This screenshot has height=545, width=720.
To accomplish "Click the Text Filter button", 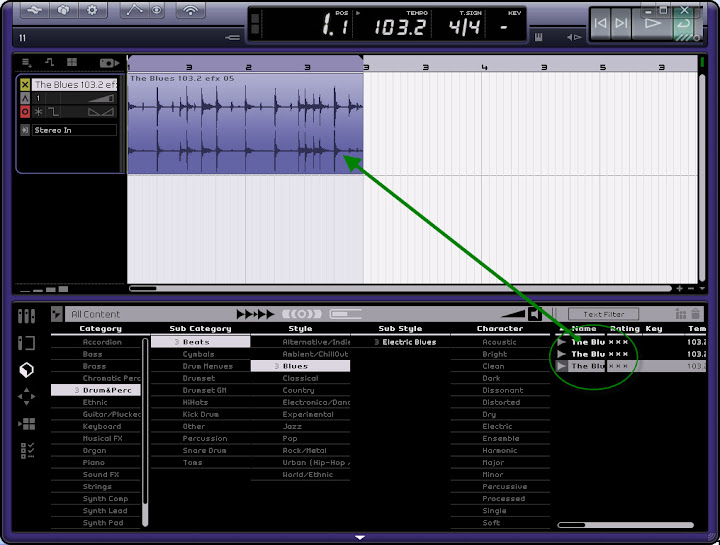I will 603,314.
